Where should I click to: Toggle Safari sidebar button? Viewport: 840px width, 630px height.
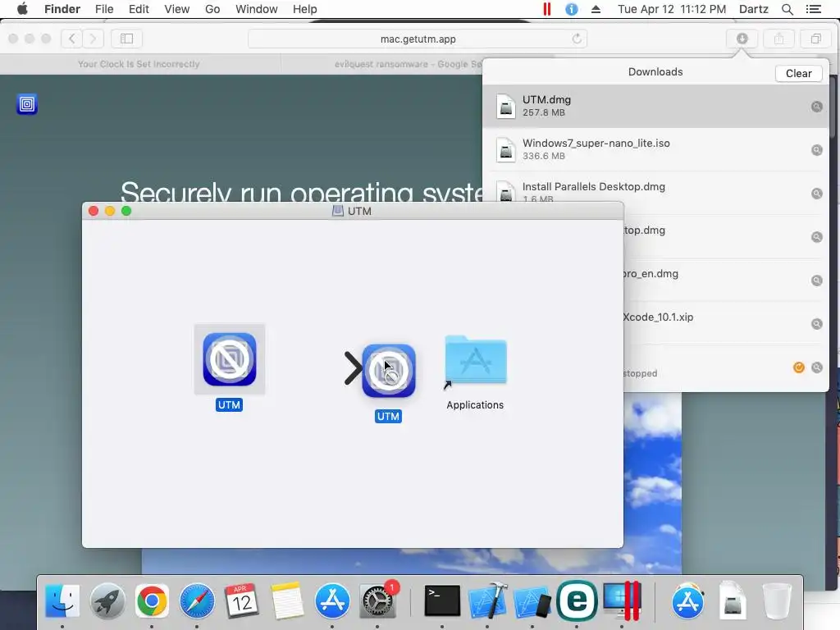click(x=126, y=39)
